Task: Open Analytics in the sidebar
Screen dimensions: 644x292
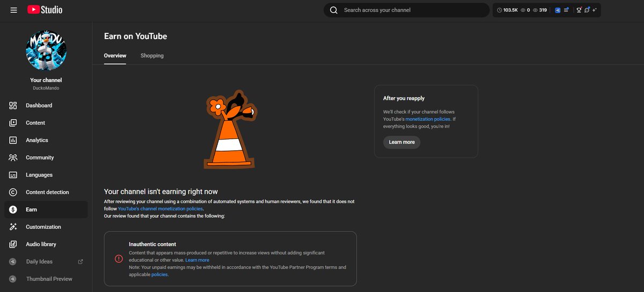Action: (x=46, y=140)
